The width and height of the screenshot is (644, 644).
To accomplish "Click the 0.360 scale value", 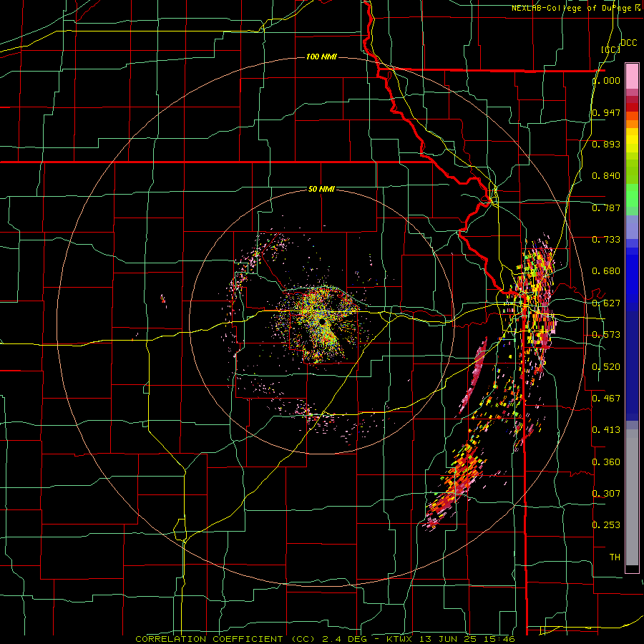I will [x=606, y=462].
